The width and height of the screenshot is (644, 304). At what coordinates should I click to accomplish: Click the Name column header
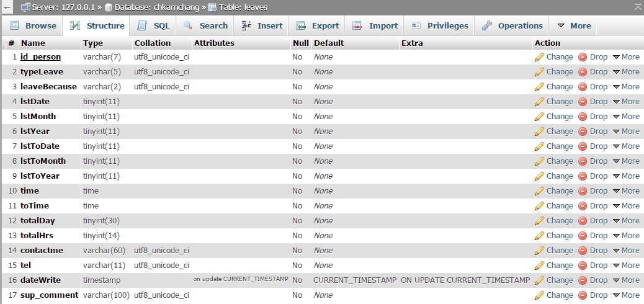33,43
